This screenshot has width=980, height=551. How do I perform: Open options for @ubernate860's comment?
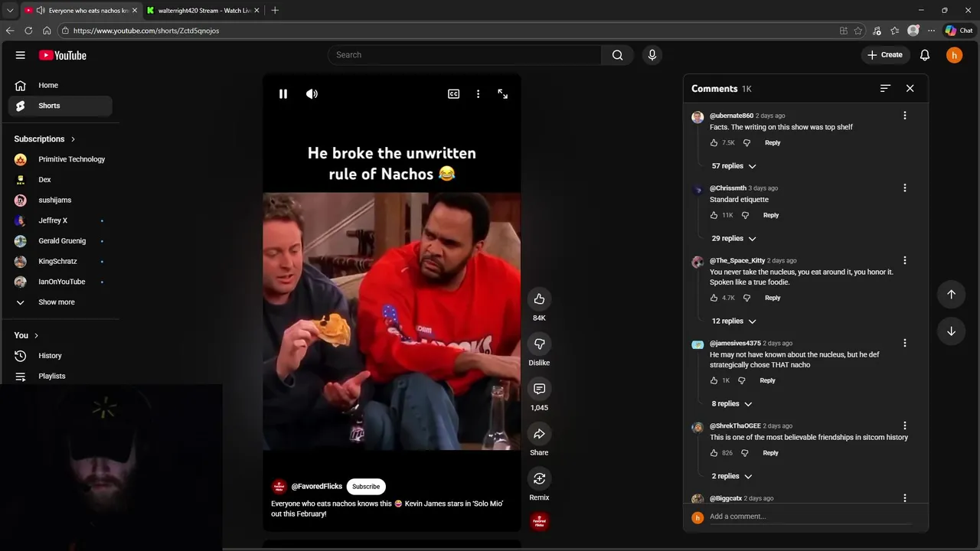pos(905,116)
